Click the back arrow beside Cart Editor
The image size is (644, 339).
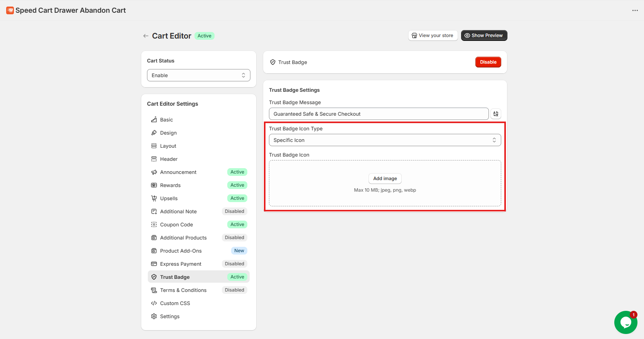tap(145, 36)
